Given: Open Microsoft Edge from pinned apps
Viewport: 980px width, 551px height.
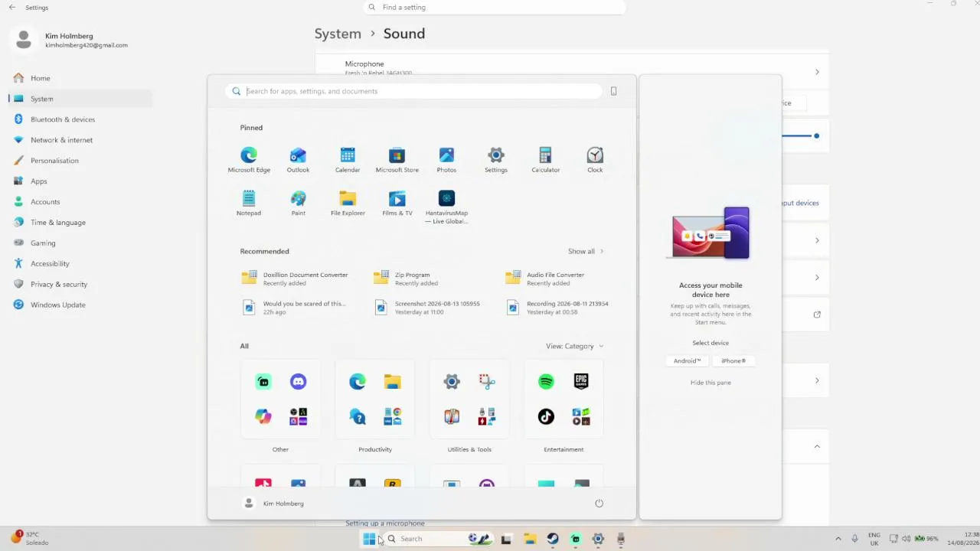Looking at the screenshot, I should [249, 160].
